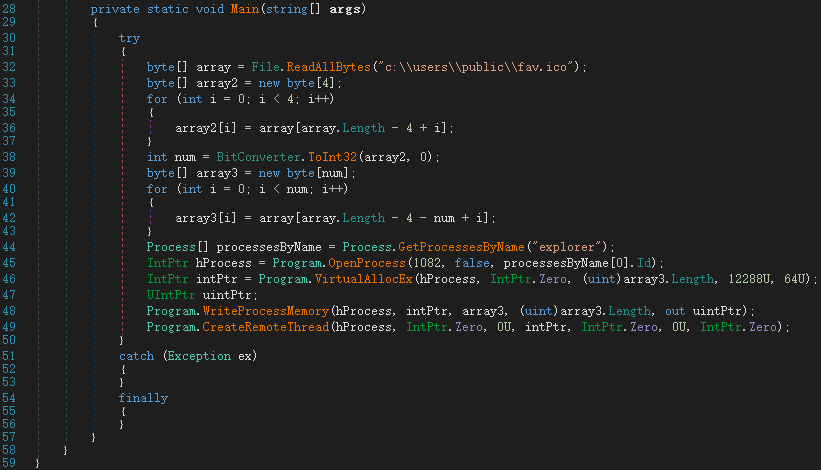Click the value 1082 in OpenProcess
The image size is (821, 470).
[427, 263]
